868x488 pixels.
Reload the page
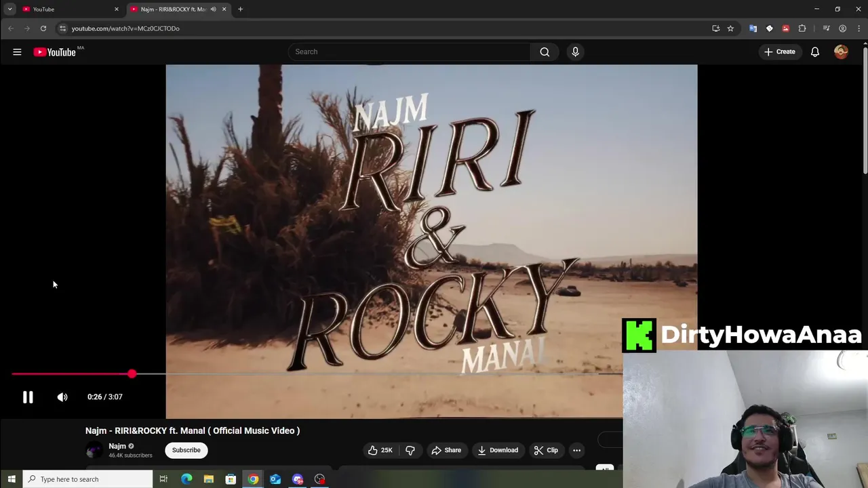[x=43, y=28]
